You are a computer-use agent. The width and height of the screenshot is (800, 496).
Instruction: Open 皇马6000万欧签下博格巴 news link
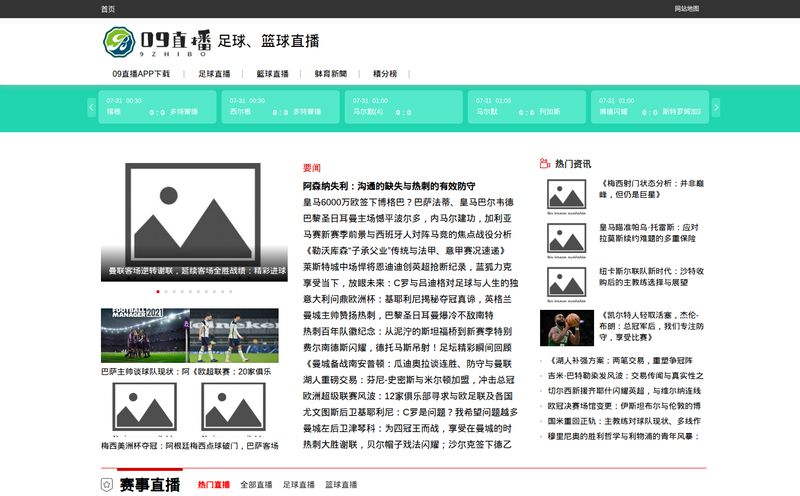408,202
